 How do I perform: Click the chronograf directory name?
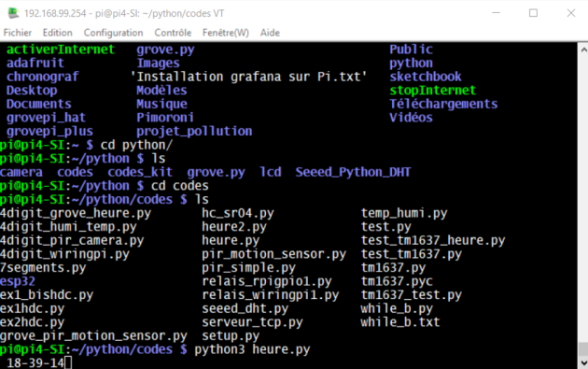click(42, 77)
